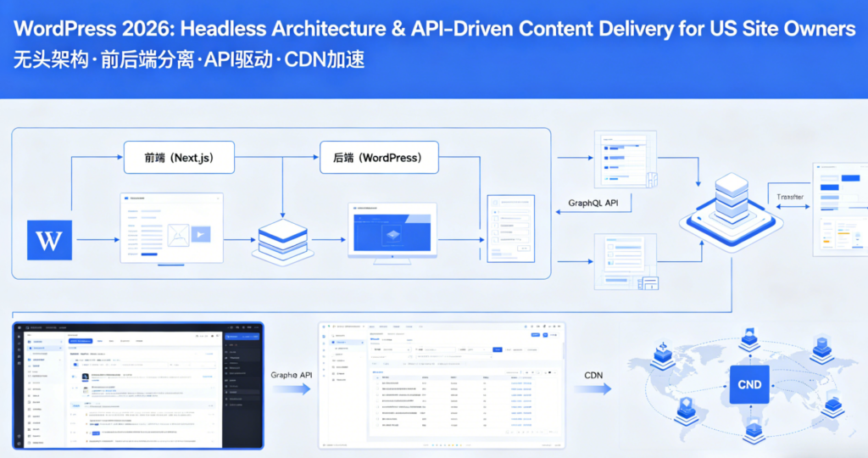The height and width of the screenshot is (458, 868).
Task: Click the blue arrow beside the Grapho API label
Action: click(292, 388)
